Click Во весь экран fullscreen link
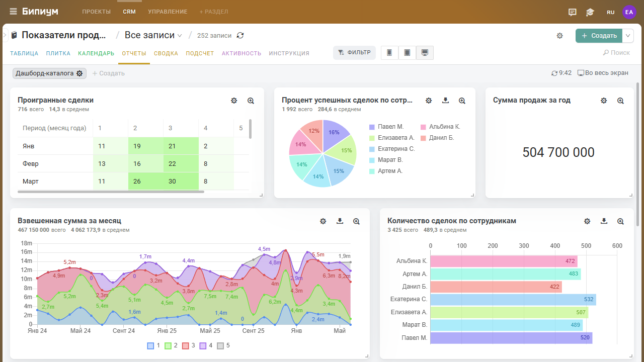This screenshot has width=644, height=362. [603, 73]
